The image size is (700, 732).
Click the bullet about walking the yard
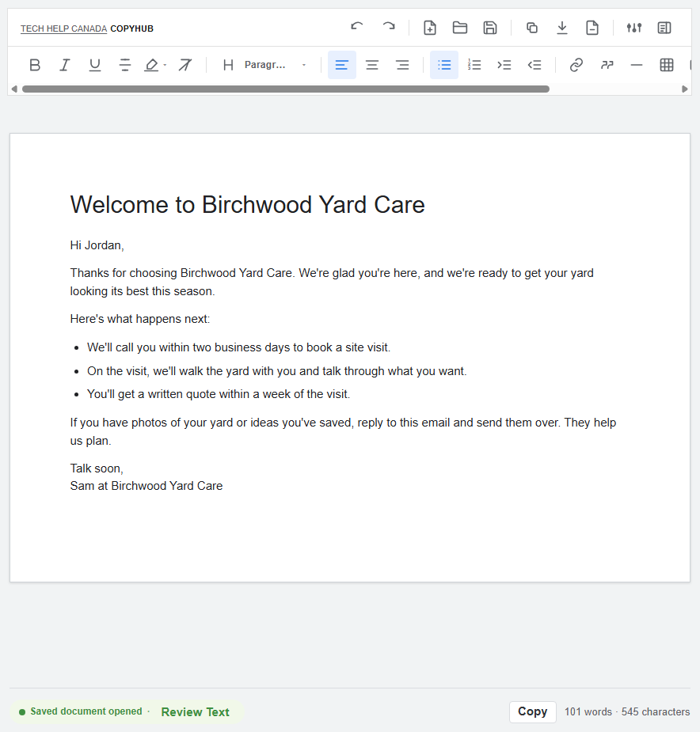276,371
